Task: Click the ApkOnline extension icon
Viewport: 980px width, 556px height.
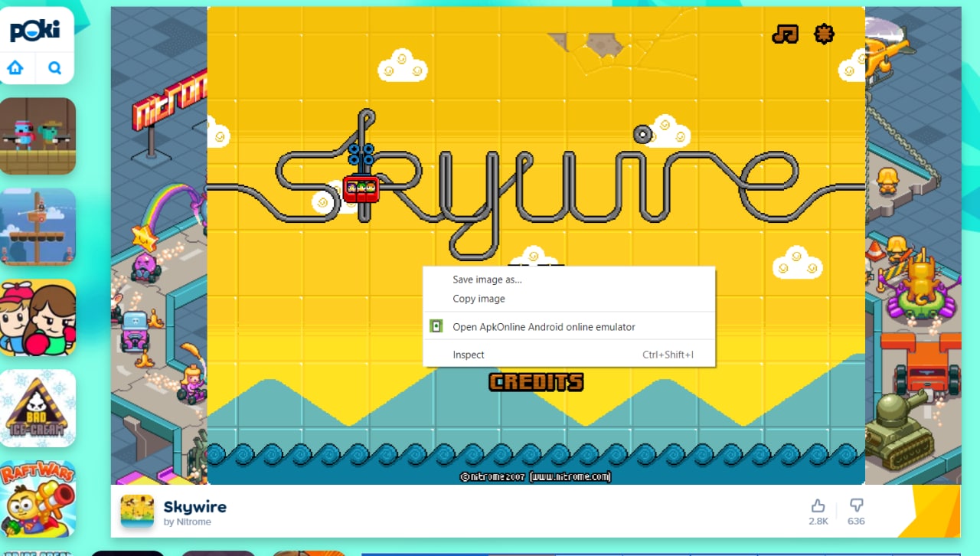Action: 436,326
